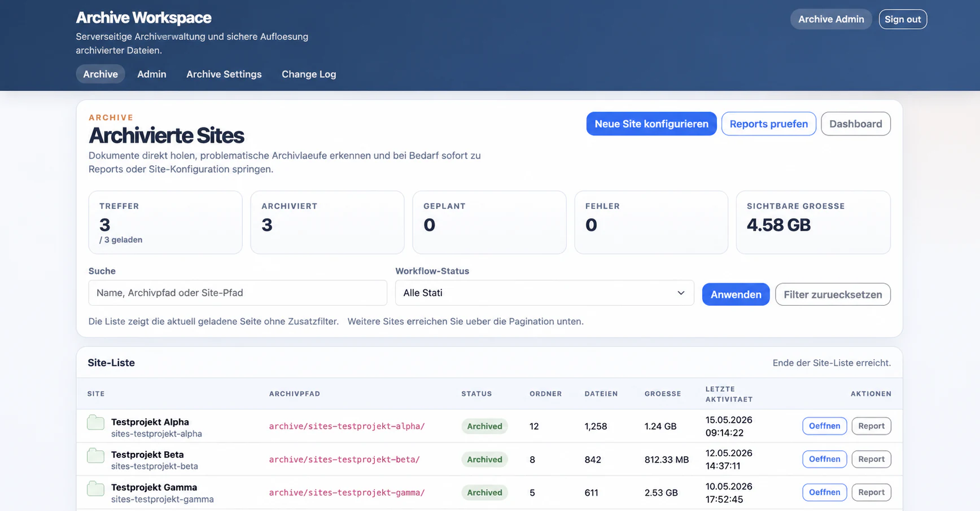Click the 10.05.2026 17:52:45 timestamp
The height and width of the screenshot is (511, 980).
729,492
